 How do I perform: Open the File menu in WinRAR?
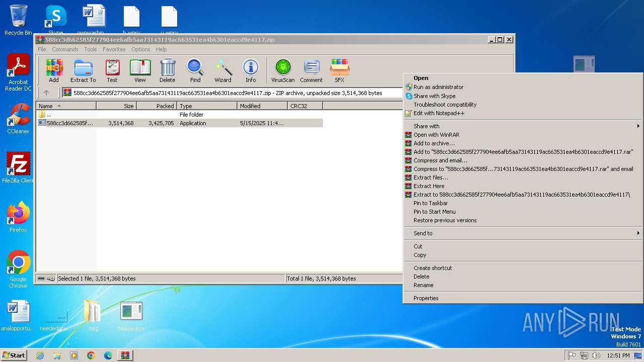42,49
